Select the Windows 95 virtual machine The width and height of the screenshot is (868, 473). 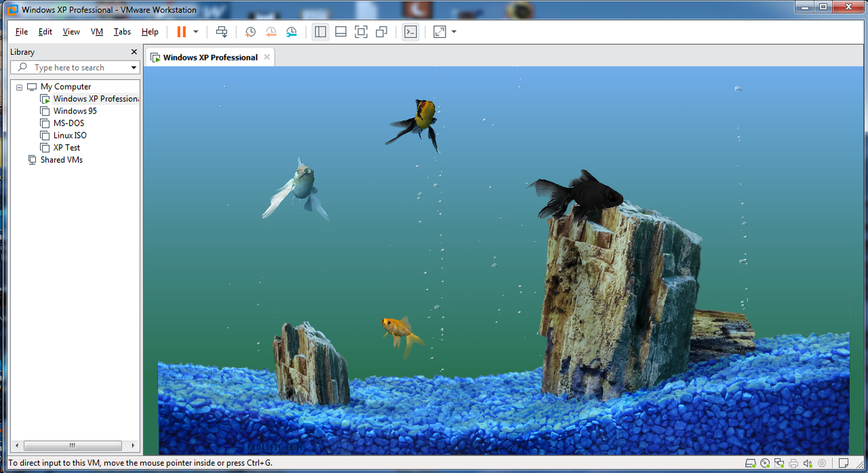tap(75, 111)
